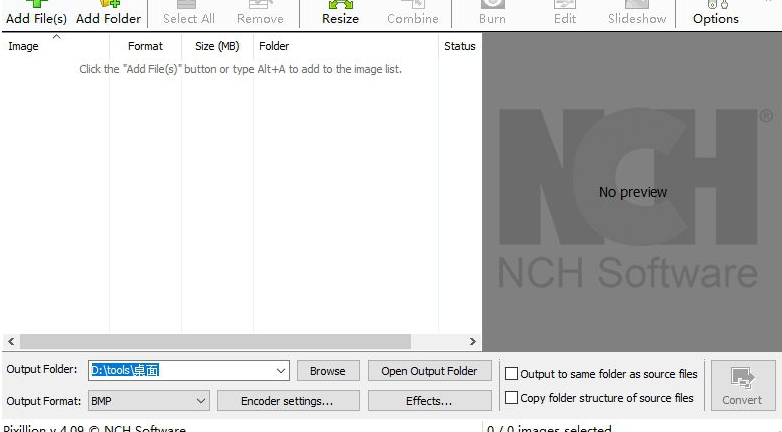Sort list by Status column header

point(460,46)
